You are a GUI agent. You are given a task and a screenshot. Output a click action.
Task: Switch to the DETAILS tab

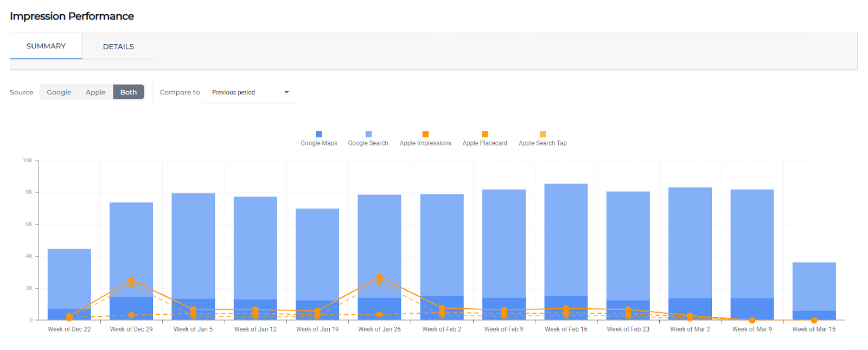click(118, 47)
